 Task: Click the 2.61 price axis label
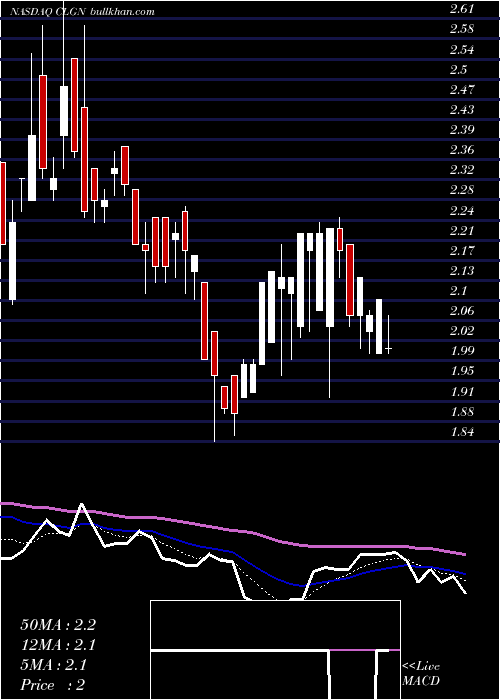tap(461, 8)
